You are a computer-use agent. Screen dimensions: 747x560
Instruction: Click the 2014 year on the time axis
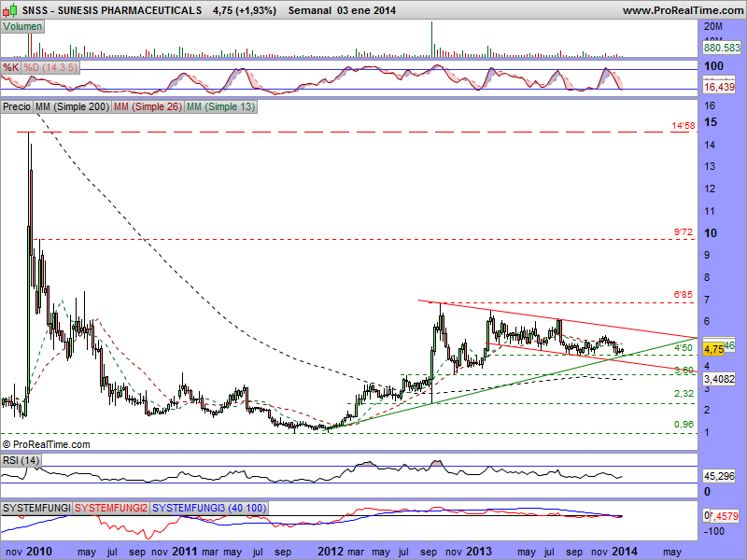[625, 552]
